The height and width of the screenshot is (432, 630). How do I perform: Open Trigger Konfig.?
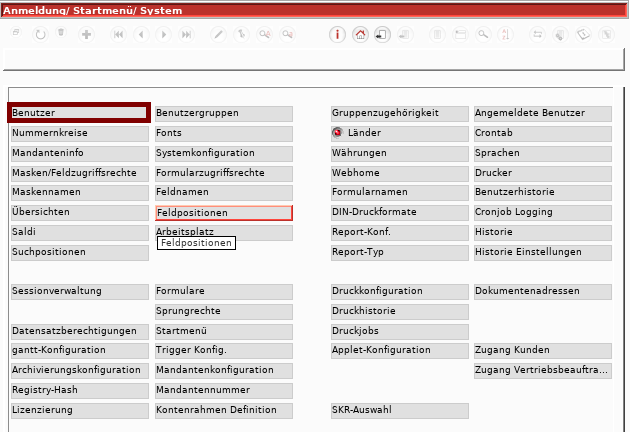pyautogui.click(x=224, y=351)
